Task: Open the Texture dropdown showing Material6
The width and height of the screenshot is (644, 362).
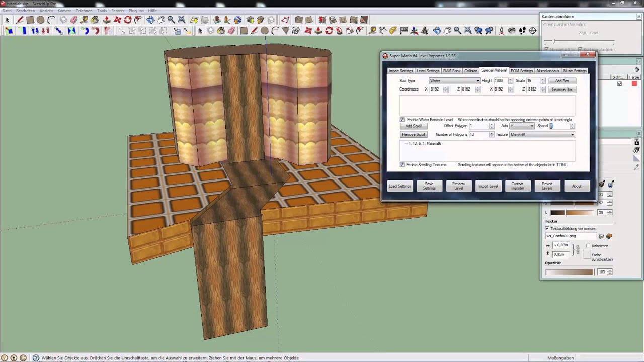Action: (542, 134)
